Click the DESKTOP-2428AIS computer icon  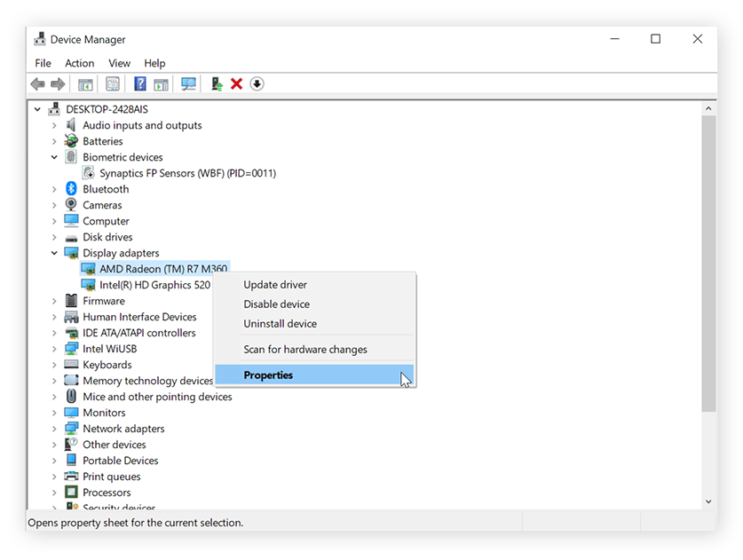click(x=54, y=109)
